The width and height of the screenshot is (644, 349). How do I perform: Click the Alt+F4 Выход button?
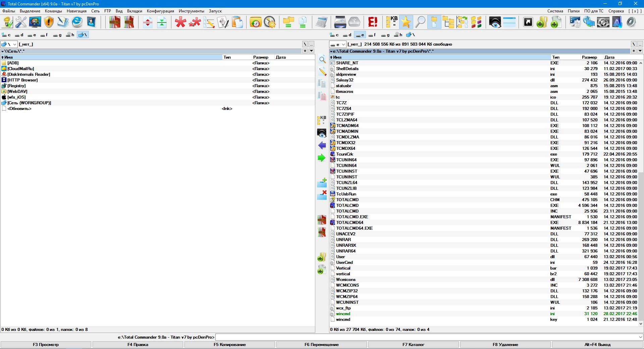pos(597,345)
